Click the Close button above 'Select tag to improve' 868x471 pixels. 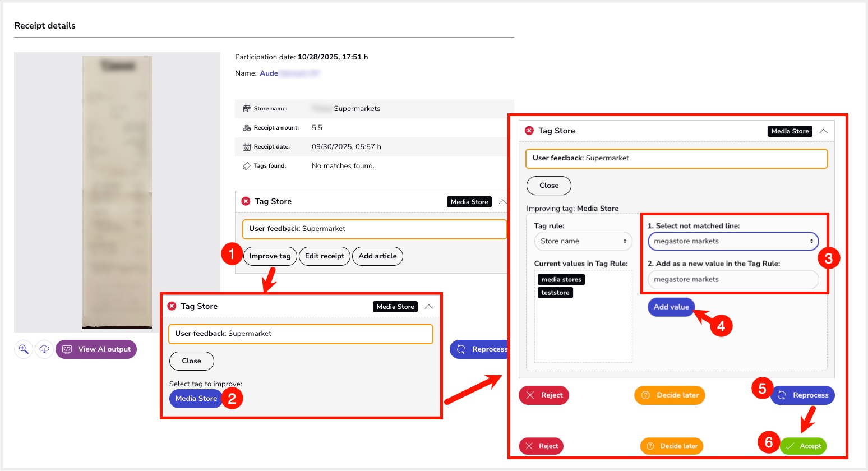(191, 361)
